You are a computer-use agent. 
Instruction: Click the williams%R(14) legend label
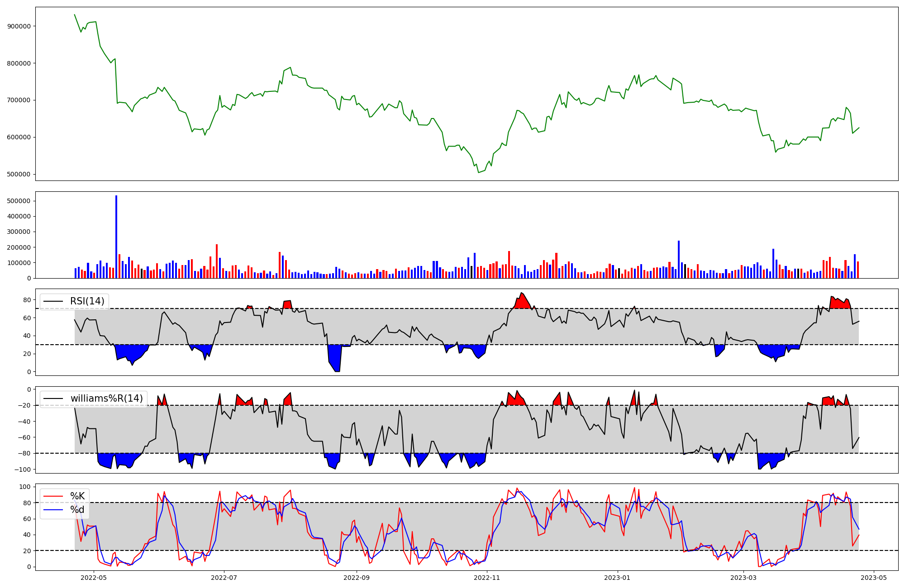tap(106, 398)
